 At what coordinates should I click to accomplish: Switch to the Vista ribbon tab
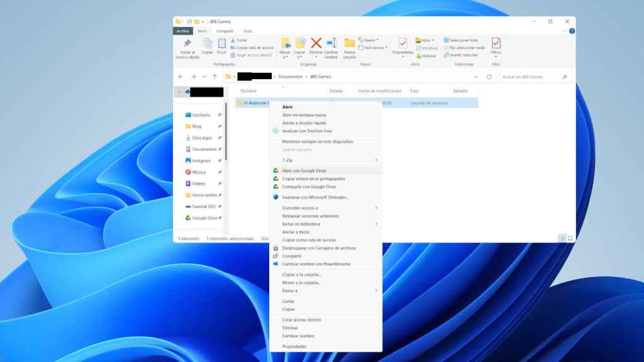[248, 30]
